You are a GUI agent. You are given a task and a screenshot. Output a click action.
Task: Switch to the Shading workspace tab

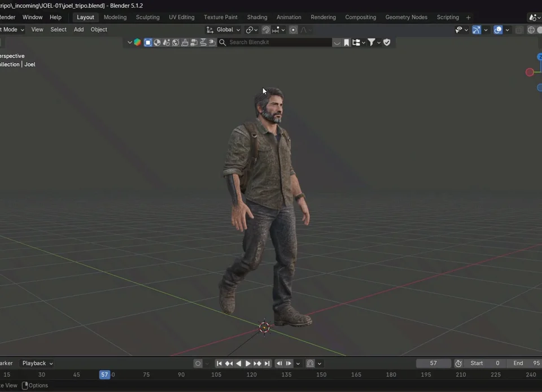point(257,18)
